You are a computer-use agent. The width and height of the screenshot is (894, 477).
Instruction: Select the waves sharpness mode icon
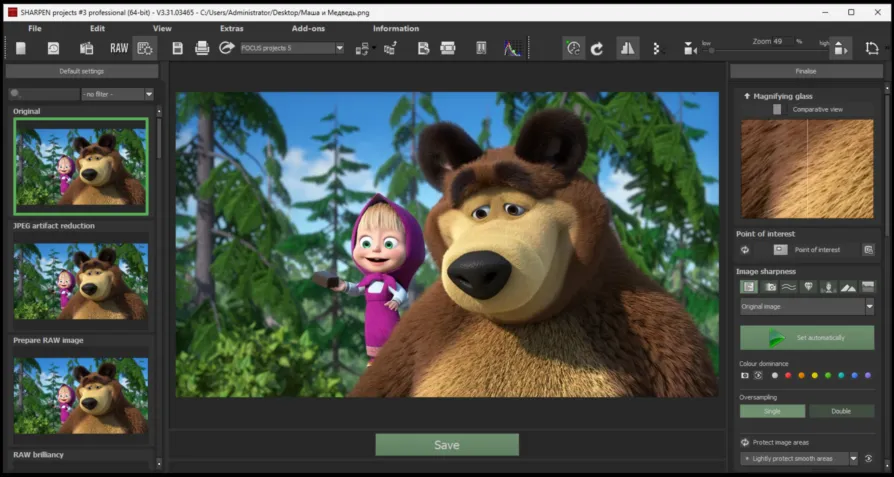(789, 287)
